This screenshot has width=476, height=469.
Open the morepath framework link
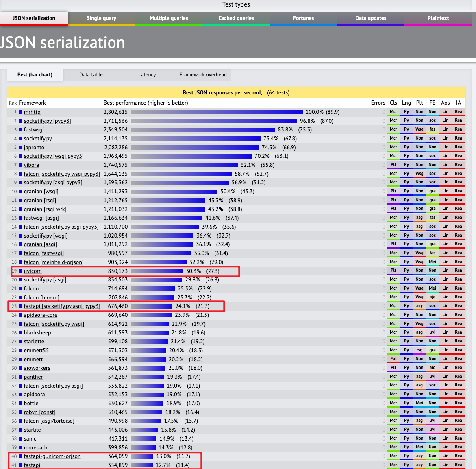pyautogui.click(x=35, y=448)
